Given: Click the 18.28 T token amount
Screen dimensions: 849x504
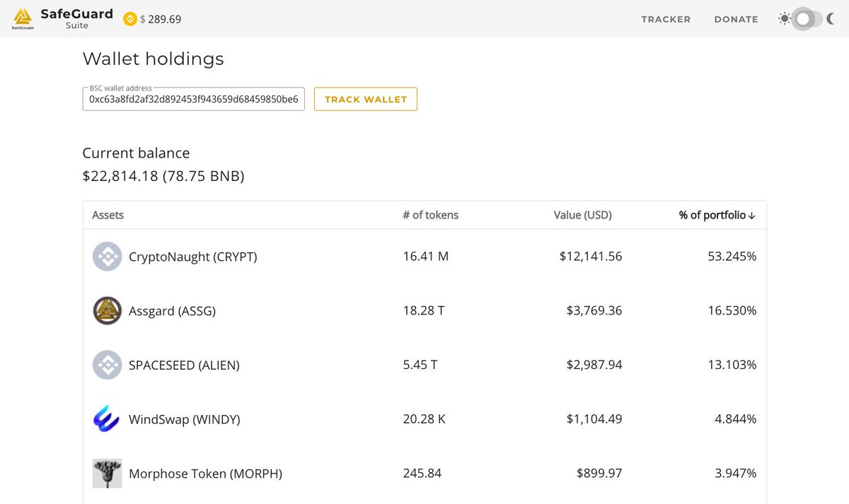Looking at the screenshot, I should [x=424, y=310].
